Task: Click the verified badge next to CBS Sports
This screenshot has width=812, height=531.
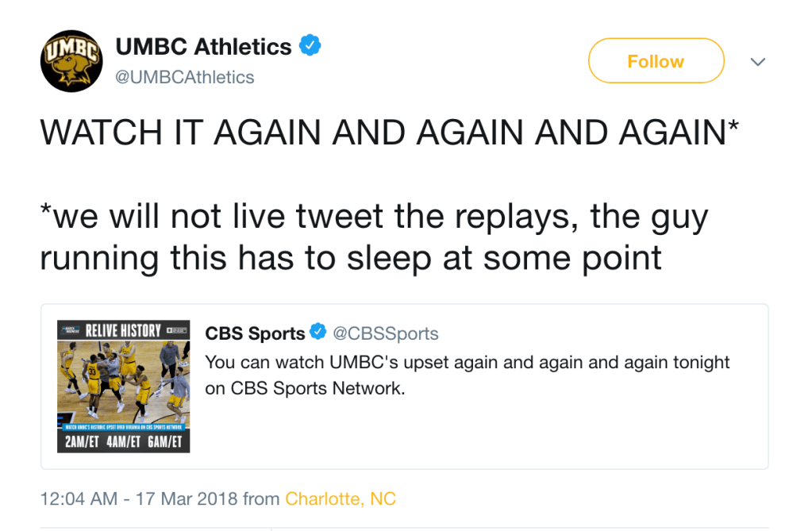Action: click(x=317, y=333)
